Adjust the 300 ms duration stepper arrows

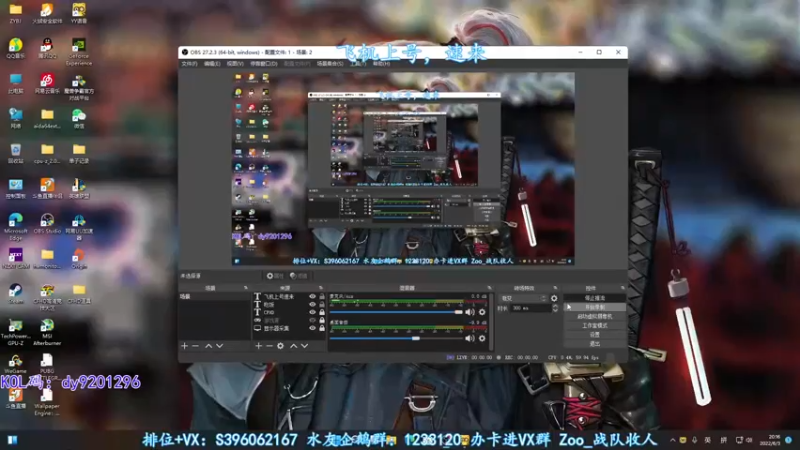coord(555,308)
